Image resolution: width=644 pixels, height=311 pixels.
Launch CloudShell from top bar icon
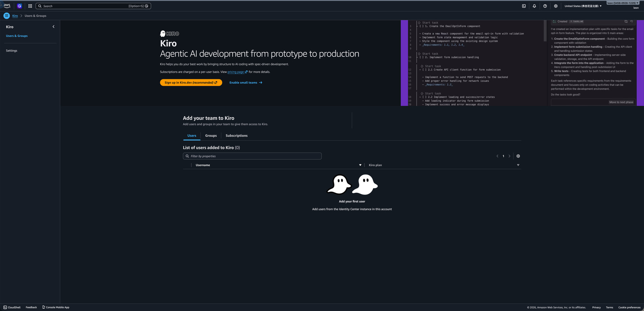pos(524,6)
